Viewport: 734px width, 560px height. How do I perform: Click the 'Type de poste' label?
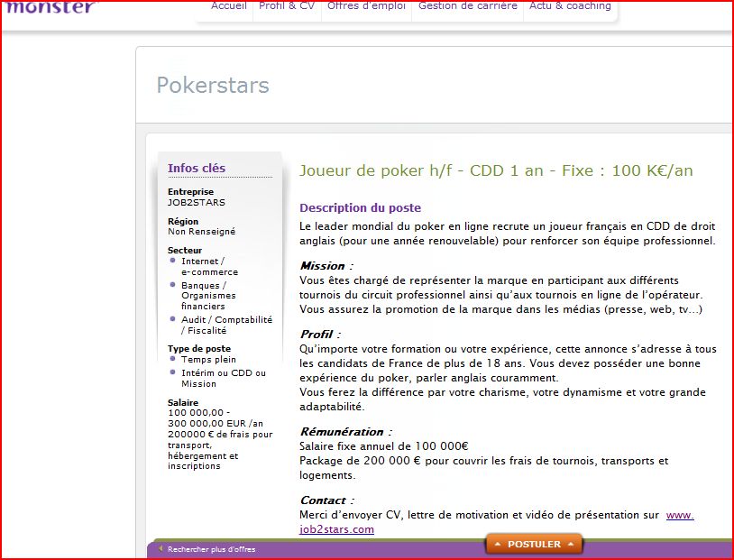click(199, 348)
